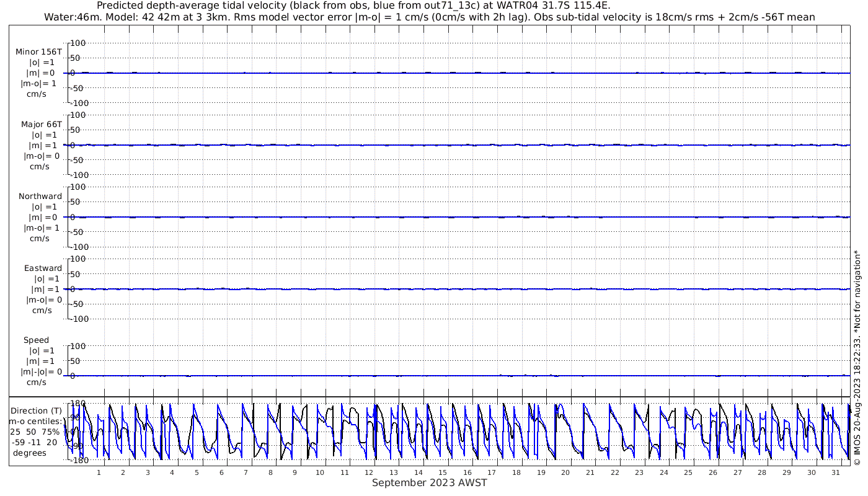Select the "Major 66T" panel label
Image resolution: width=868 pixels, height=496 pixels.
pyautogui.click(x=41, y=124)
